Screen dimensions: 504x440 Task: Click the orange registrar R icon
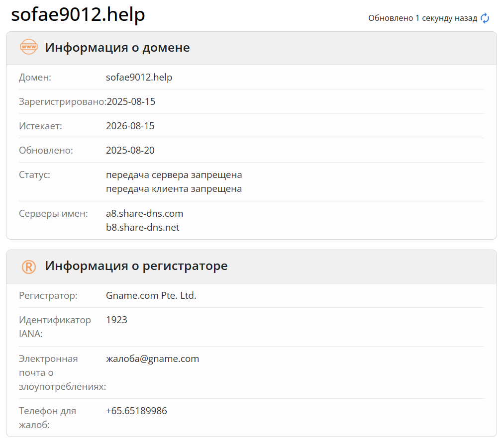point(28,267)
